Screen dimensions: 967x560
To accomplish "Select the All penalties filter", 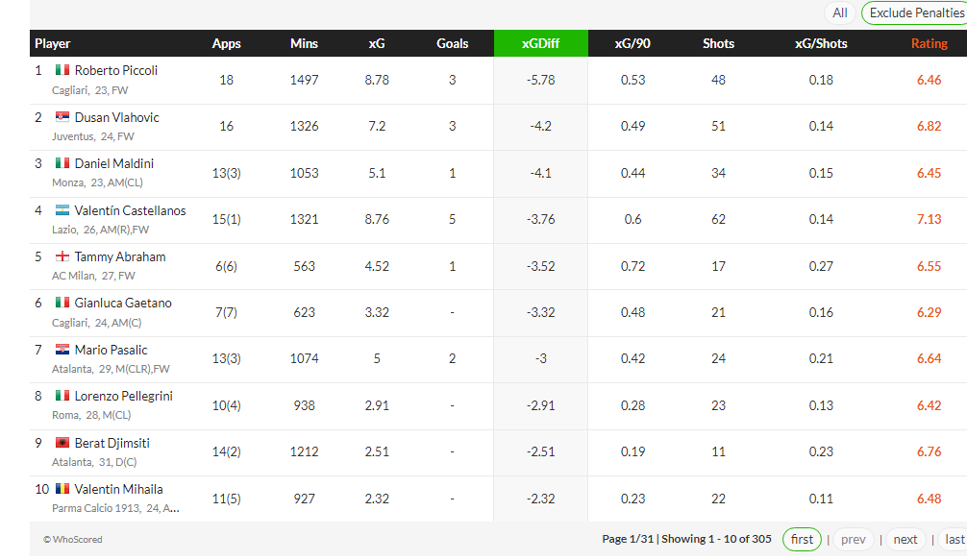I will coord(840,12).
